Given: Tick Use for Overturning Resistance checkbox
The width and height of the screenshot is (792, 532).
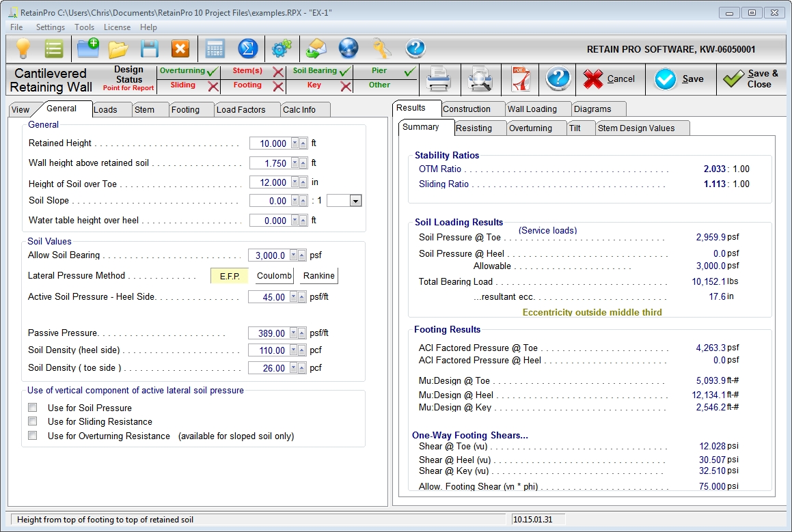Looking at the screenshot, I should pyautogui.click(x=33, y=436).
